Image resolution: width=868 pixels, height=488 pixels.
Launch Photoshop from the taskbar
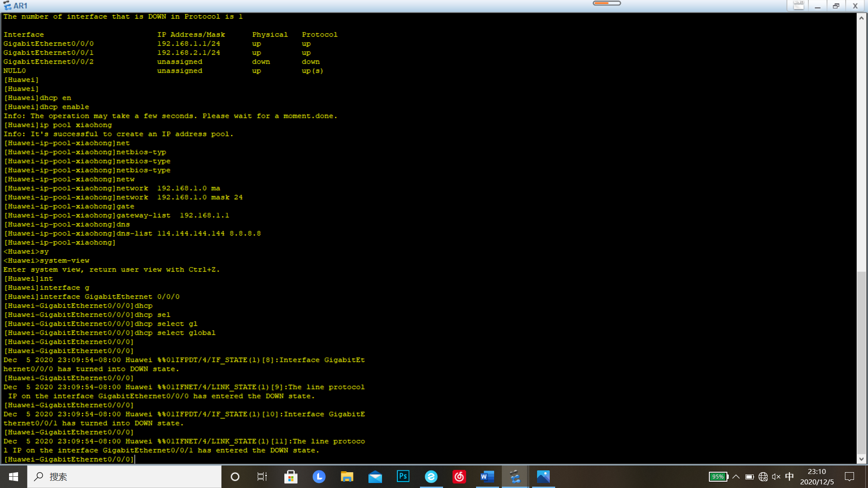[x=403, y=476]
